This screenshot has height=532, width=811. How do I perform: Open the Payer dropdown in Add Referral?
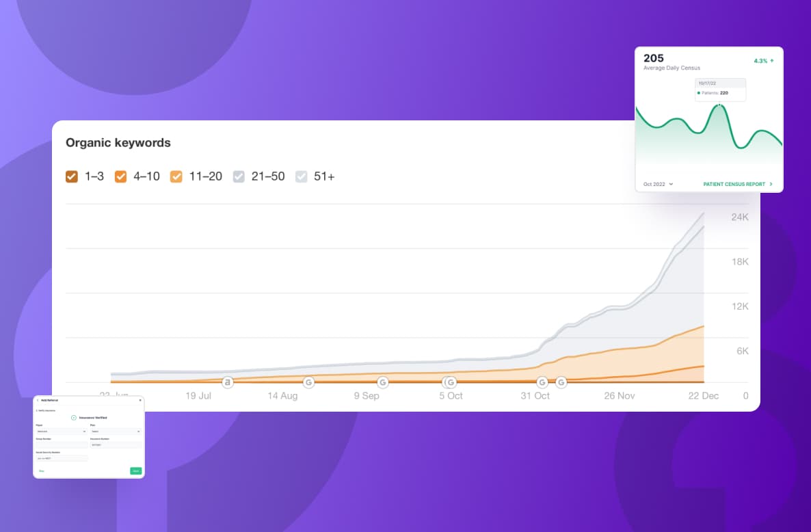coord(62,431)
